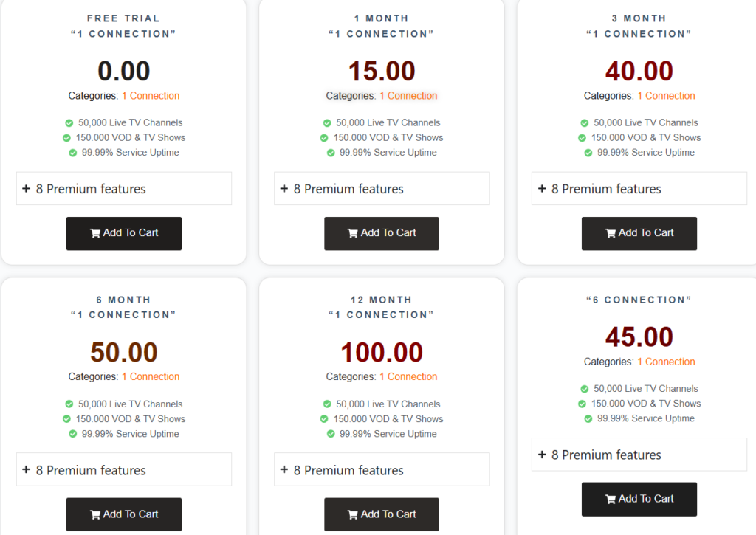The width and height of the screenshot is (756, 535).
Task: Click cart icon in 12 Month card
Action: (x=353, y=514)
